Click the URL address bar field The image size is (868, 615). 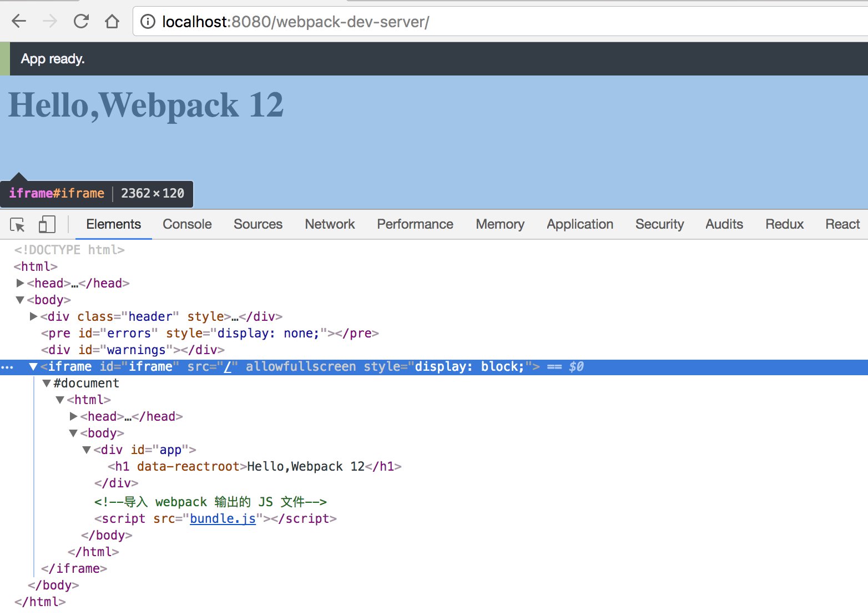point(499,22)
